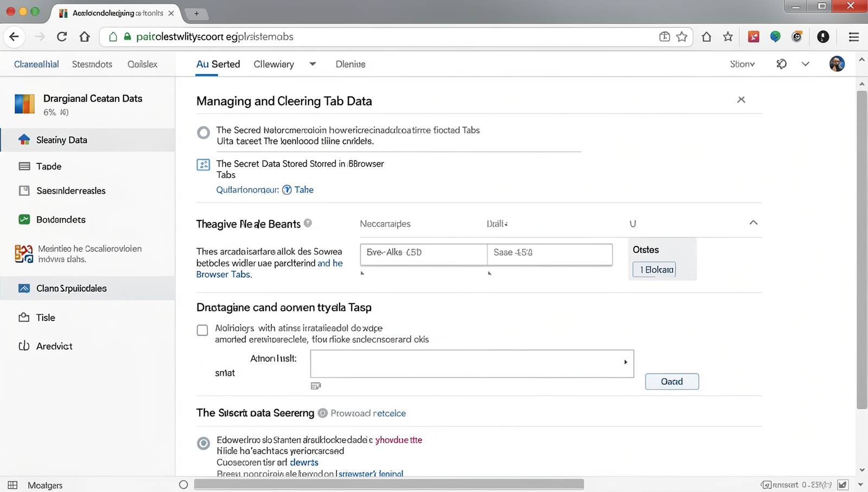Click the help icon next to Theagive Neale Beants
Screen dimensions: 868x492
tap(308, 223)
